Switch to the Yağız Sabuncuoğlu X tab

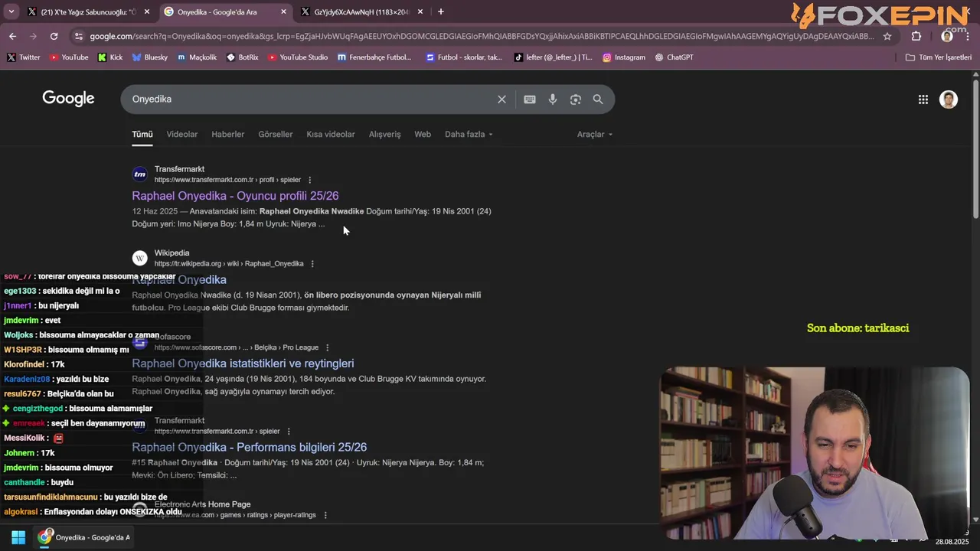point(89,11)
